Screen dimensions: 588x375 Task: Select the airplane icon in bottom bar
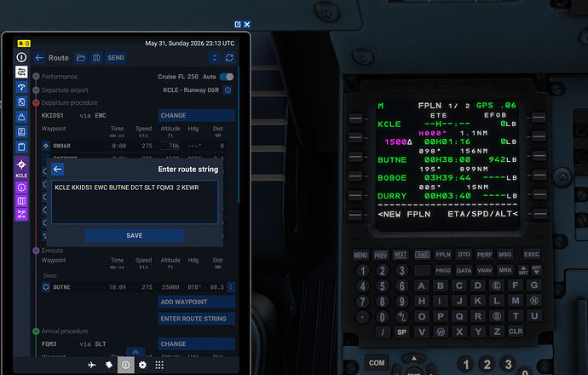[x=92, y=365]
